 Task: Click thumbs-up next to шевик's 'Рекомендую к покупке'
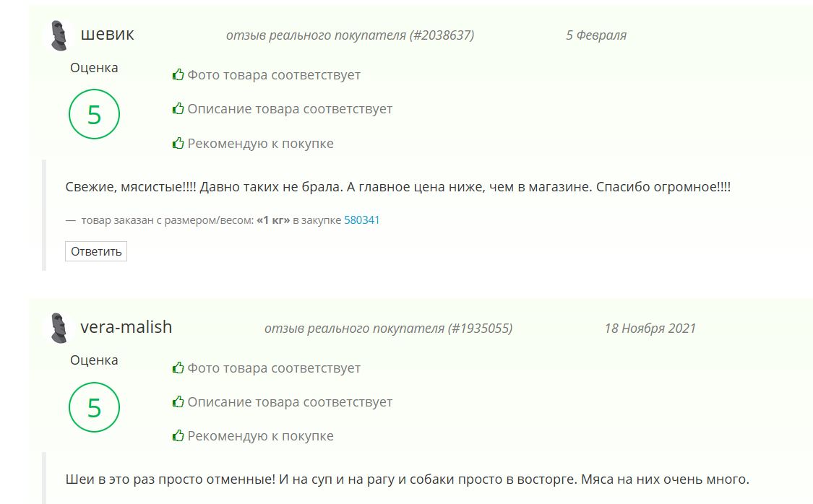pos(178,143)
